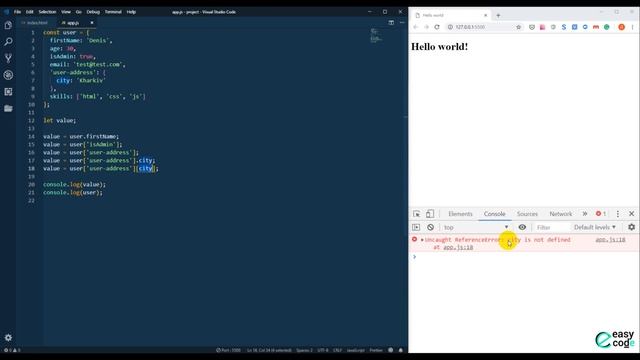The width and height of the screenshot is (640, 360).
Task: Switch to the Console tab in DevTools
Action: [x=494, y=214]
